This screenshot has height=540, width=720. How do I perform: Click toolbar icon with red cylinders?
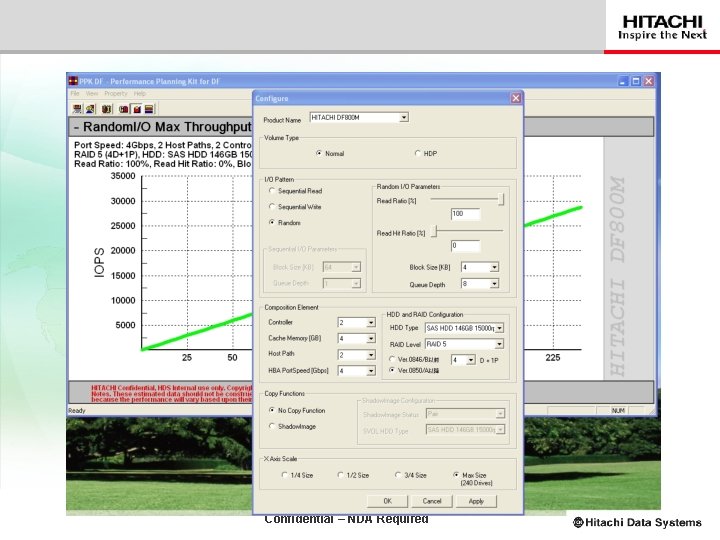click(124, 109)
